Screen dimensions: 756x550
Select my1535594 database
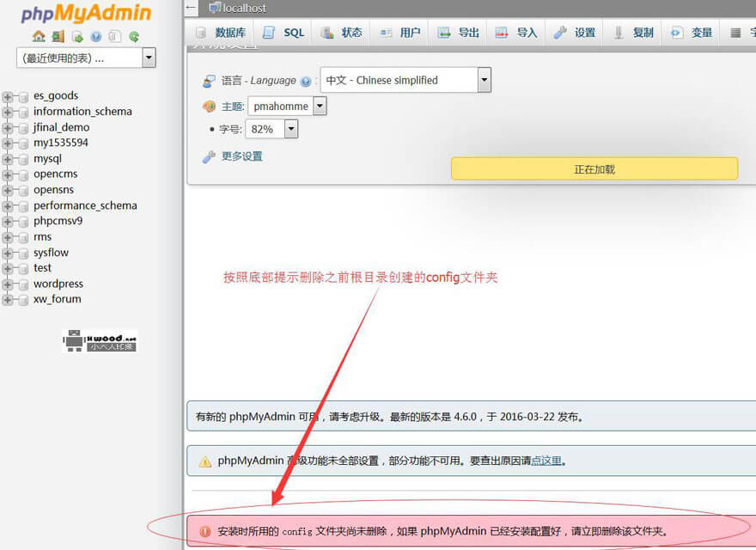pyautogui.click(x=61, y=143)
